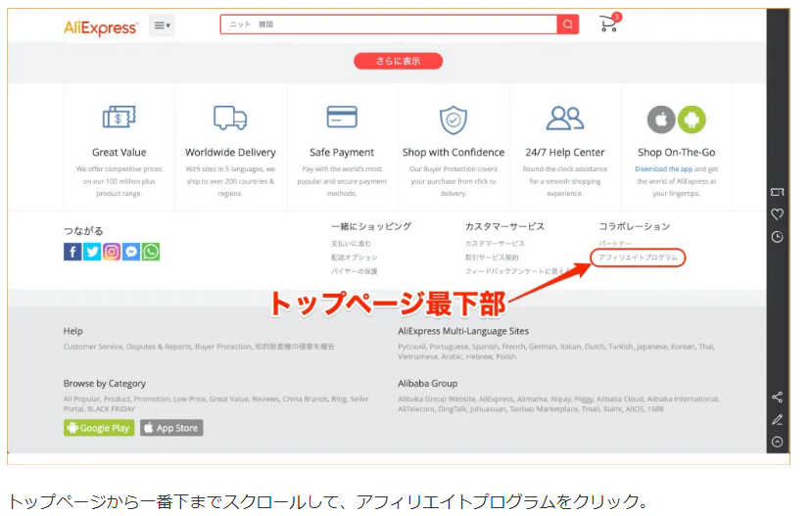Click the パートナー link
Screen dimensions: 812x516
pyautogui.click(x=615, y=244)
